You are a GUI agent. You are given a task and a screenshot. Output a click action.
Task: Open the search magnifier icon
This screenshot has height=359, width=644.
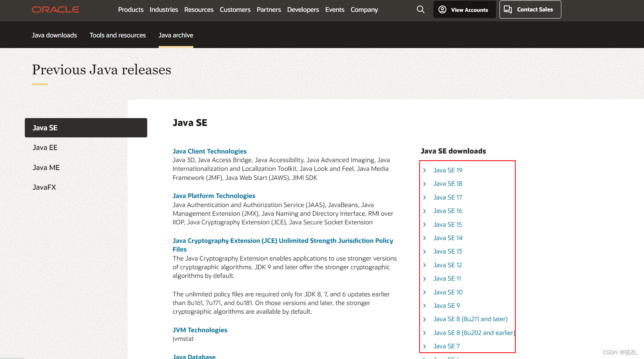click(420, 9)
